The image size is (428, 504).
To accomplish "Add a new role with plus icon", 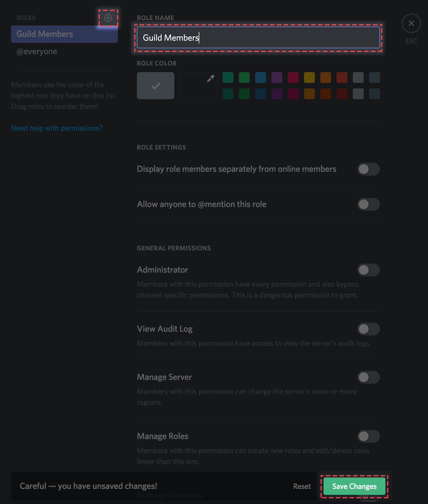I will pos(108,18).
